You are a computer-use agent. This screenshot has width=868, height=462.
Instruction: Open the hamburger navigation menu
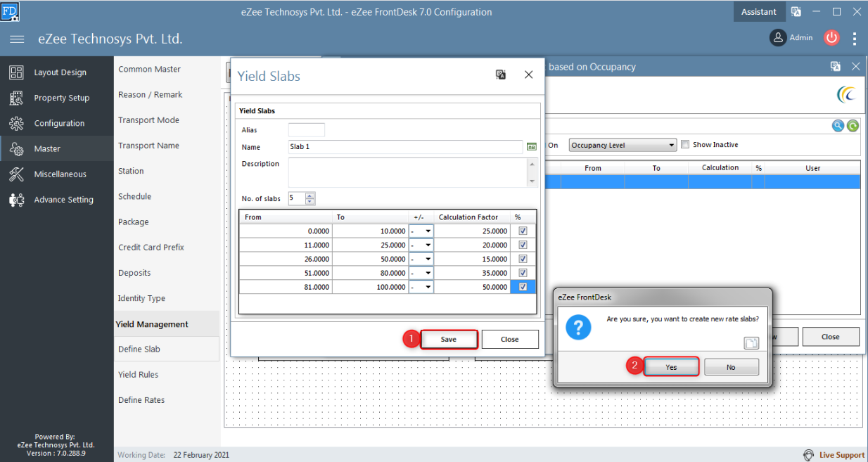click(17, 39)
